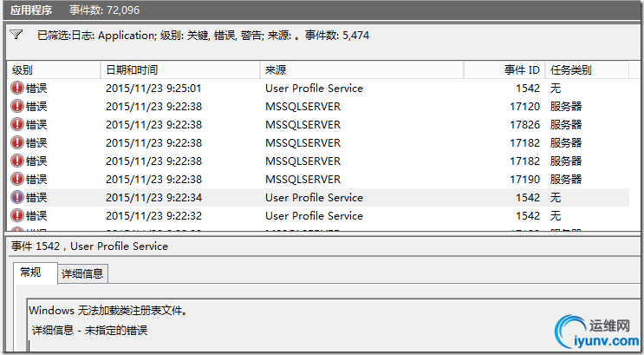
Task: Select the date cell 2015/11/23 9:22:34
Action: point(153,197)
